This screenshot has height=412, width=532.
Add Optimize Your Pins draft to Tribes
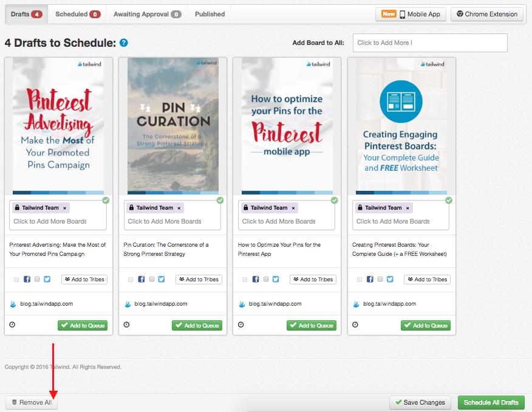click(313, 280)
